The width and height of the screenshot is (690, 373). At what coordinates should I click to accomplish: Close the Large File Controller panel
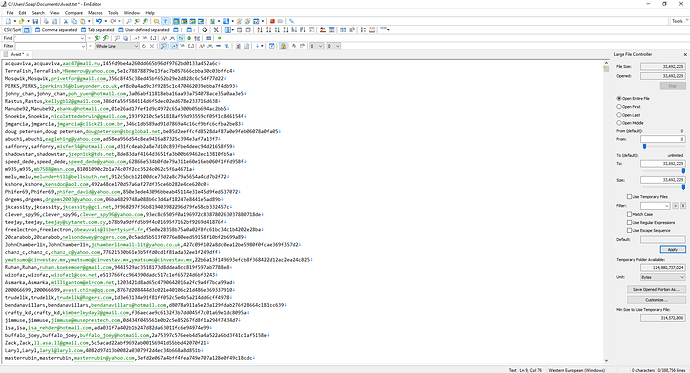[685, 55]
